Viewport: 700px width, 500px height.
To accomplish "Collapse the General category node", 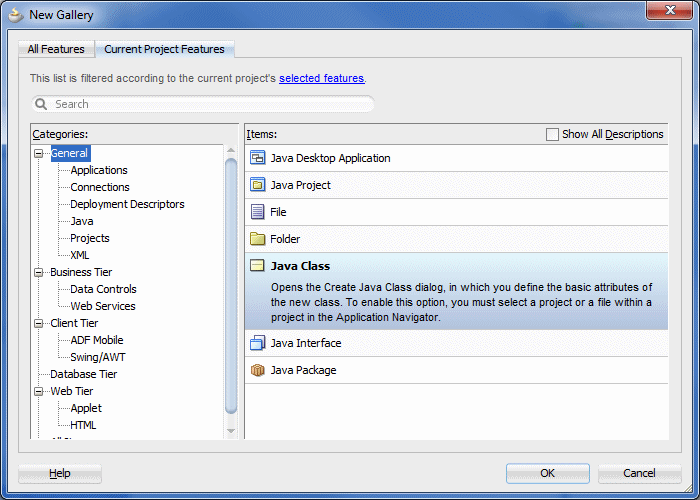I will point(39,154).
